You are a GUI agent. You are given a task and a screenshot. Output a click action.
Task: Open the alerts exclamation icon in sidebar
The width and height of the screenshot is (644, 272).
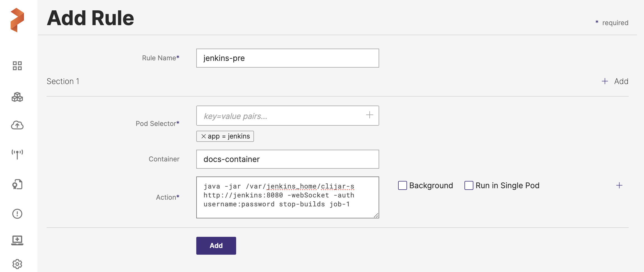pyautogui.click(x=17, y=214)
